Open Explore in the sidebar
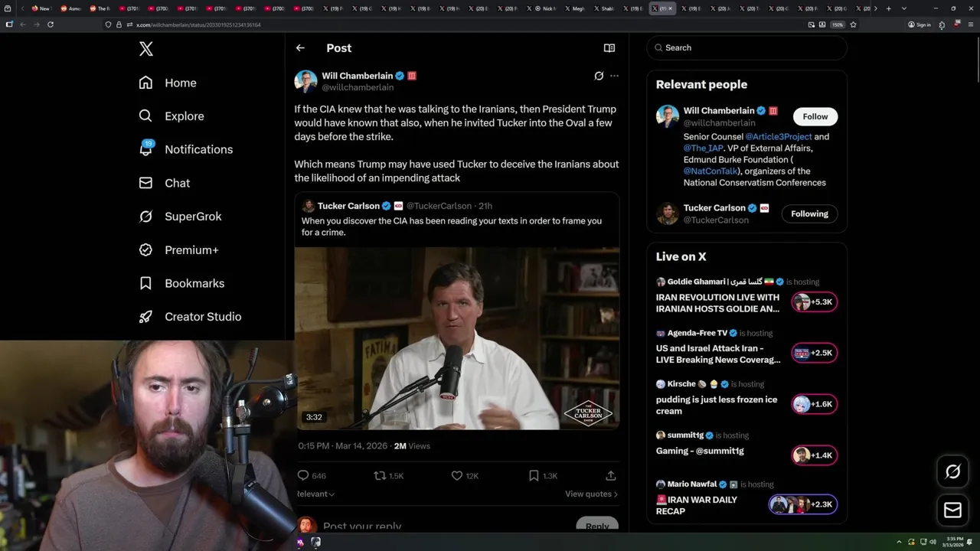Image resolution: width=980 pixels, height=551 pixels. coord(184,116)
